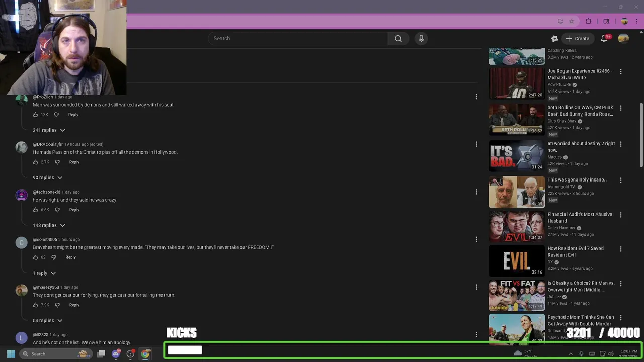Reply to the @mpeezy358 comment
The height and width of the screenshot is (362, 644).
click(x=74, y=305)
